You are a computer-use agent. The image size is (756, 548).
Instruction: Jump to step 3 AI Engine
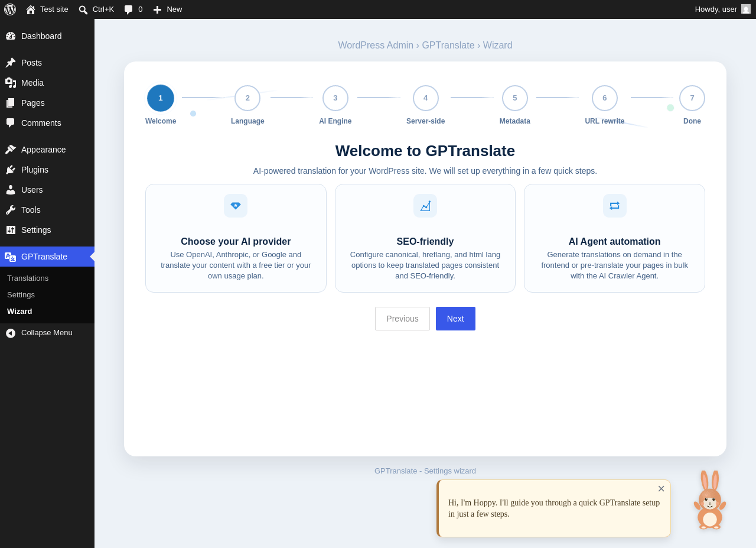pos(335,98)
